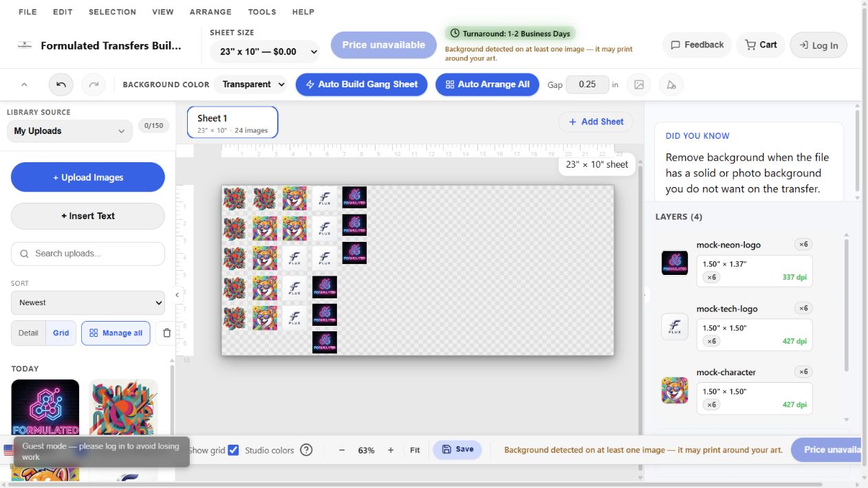868x488 pixels.
Task: Click the 0/150 uploads counter badge
Action: coord(155,125)
